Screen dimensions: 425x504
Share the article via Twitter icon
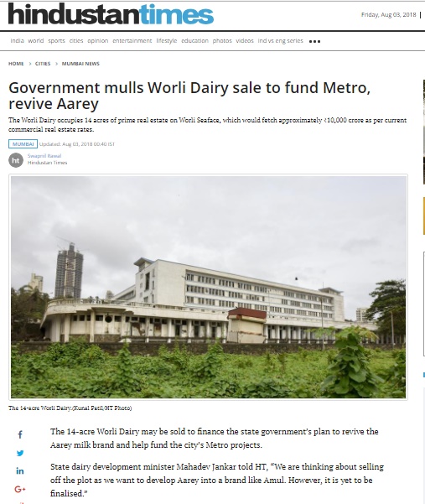pyautogui.click(x=20, y=453)
